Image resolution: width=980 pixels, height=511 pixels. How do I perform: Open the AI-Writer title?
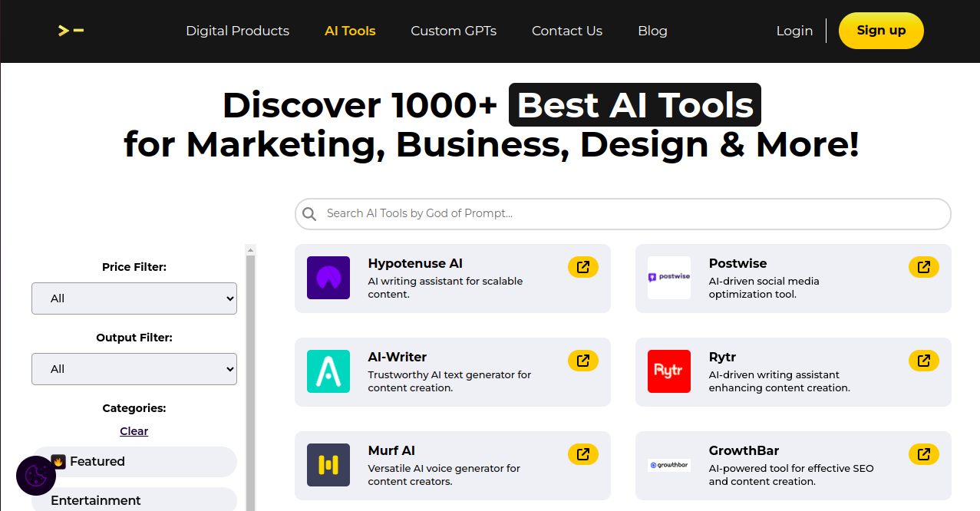(x=398, y=357)
